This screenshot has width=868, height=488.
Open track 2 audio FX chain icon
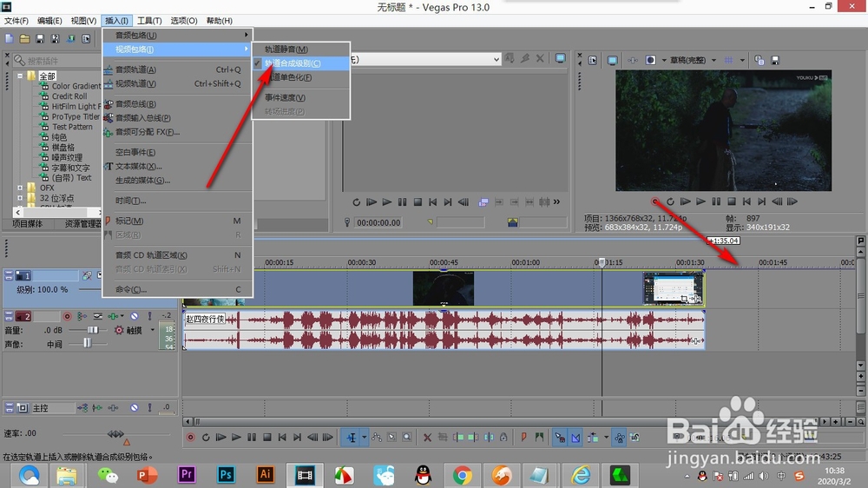[x=115, y=316]
